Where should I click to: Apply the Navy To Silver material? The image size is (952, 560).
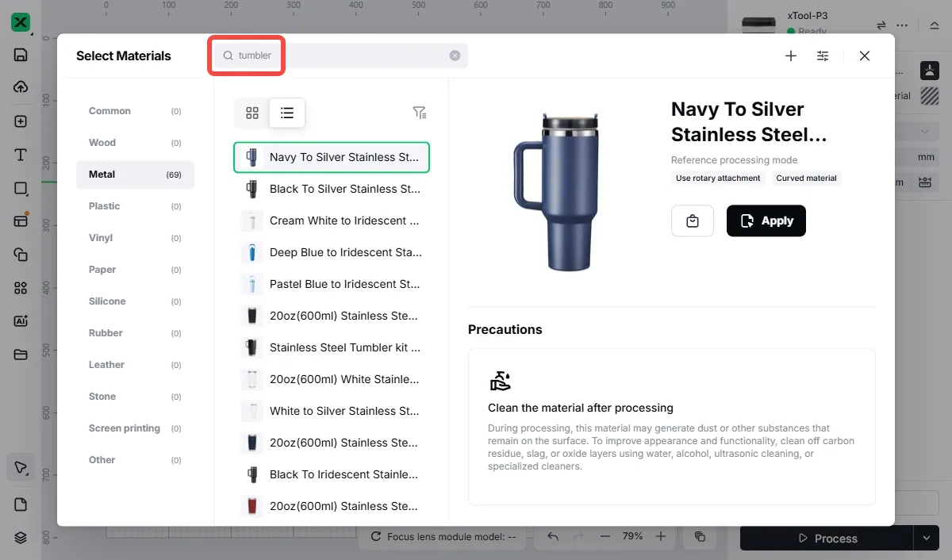point(766,221)
